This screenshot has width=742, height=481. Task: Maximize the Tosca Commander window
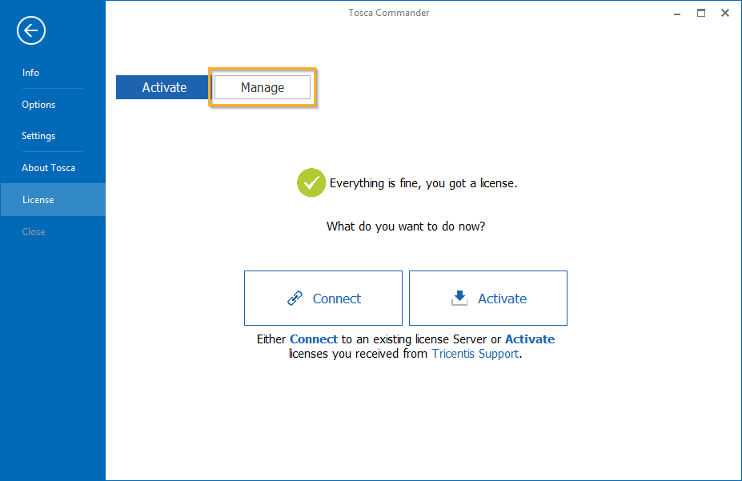701,13
